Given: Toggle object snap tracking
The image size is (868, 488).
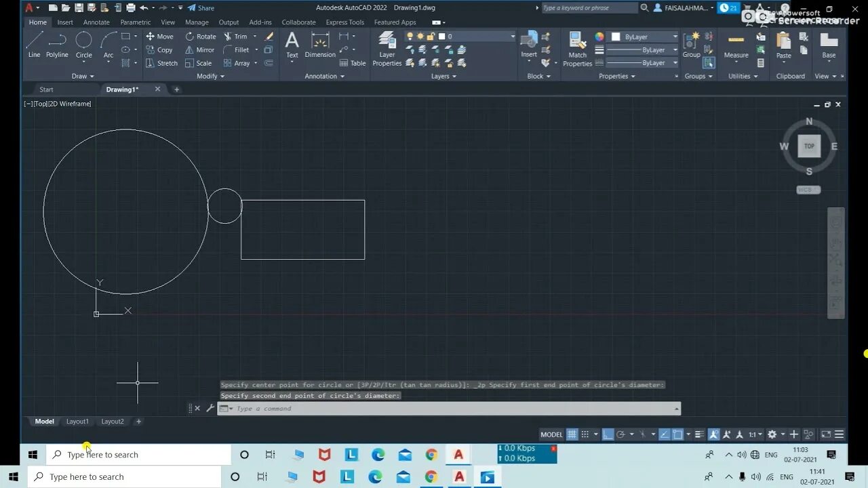Looking at the screenshot, I should (x=665, y=434).
